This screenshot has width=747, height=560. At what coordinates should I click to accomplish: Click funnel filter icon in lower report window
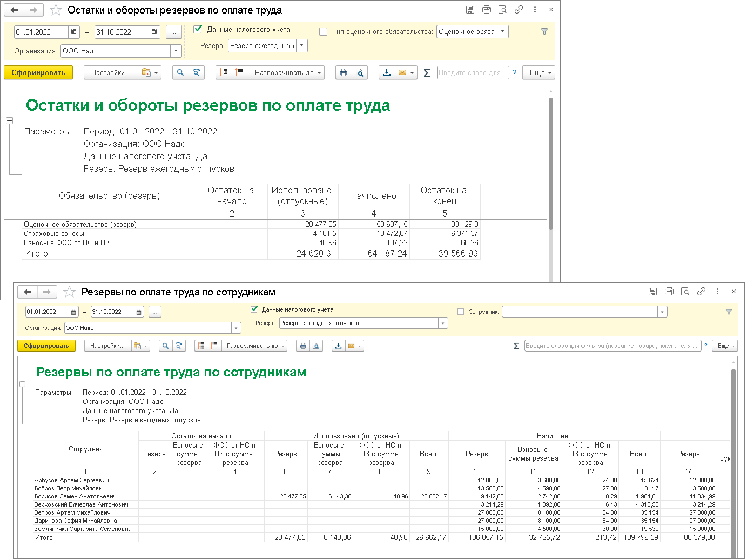(x=729, y=312)
